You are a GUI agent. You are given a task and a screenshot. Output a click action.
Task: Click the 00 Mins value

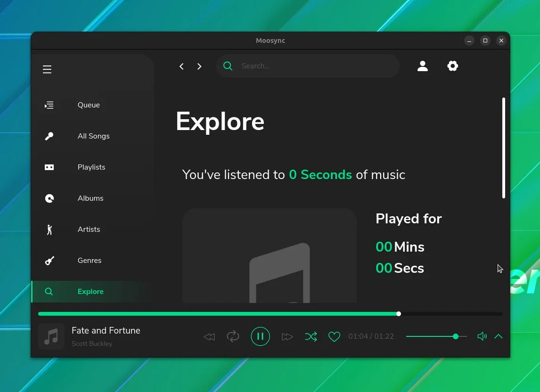[x=400, y=247]
